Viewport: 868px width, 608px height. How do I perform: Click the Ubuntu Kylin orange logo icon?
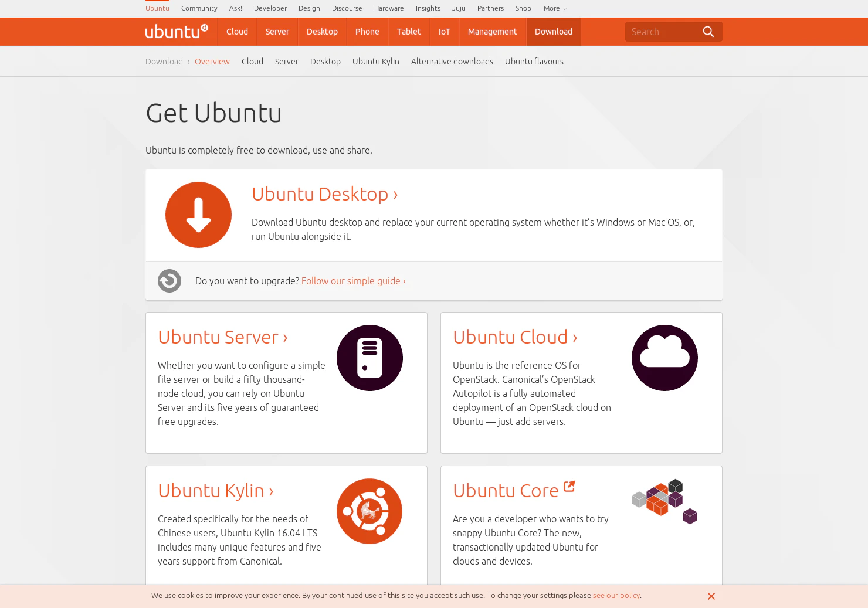pos(369,511)
